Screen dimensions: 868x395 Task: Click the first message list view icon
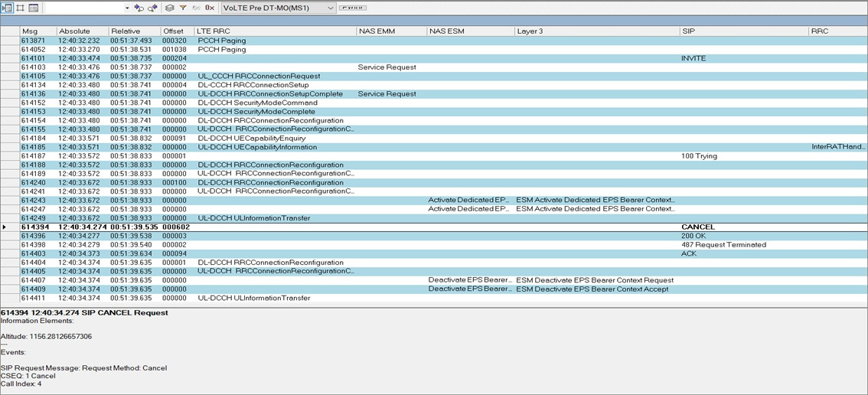point(7,8)
